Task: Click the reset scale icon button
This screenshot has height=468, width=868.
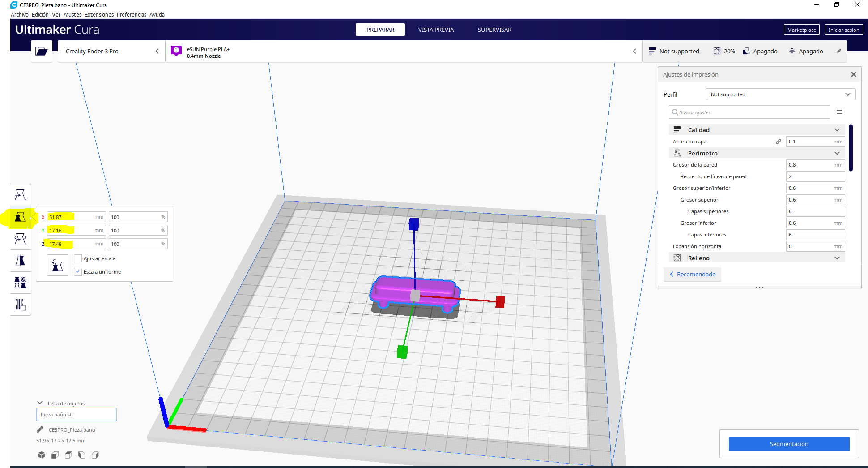Action: click(x=57, y=265)
